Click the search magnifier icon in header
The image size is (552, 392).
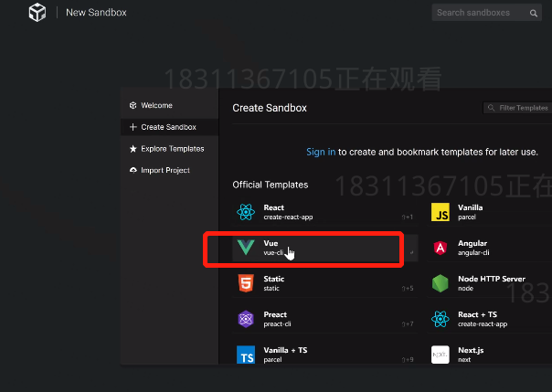point(534,14)
